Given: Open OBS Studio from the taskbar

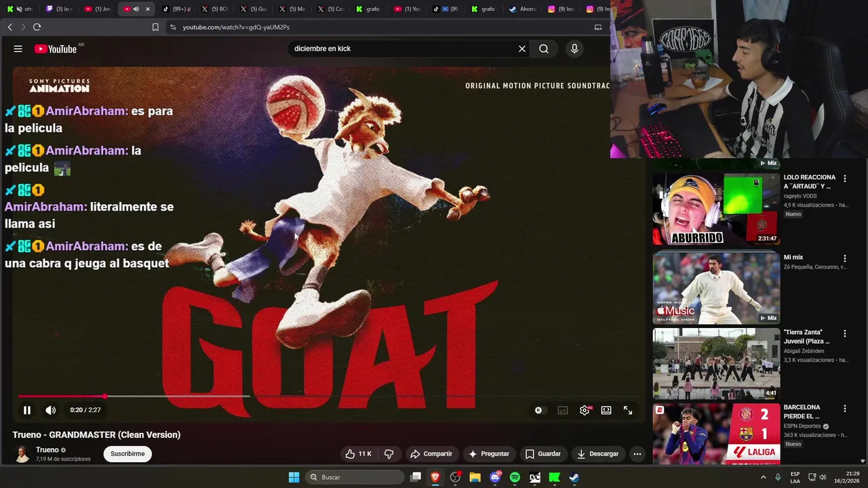Looking at the screenshot, I should (455, 477).
